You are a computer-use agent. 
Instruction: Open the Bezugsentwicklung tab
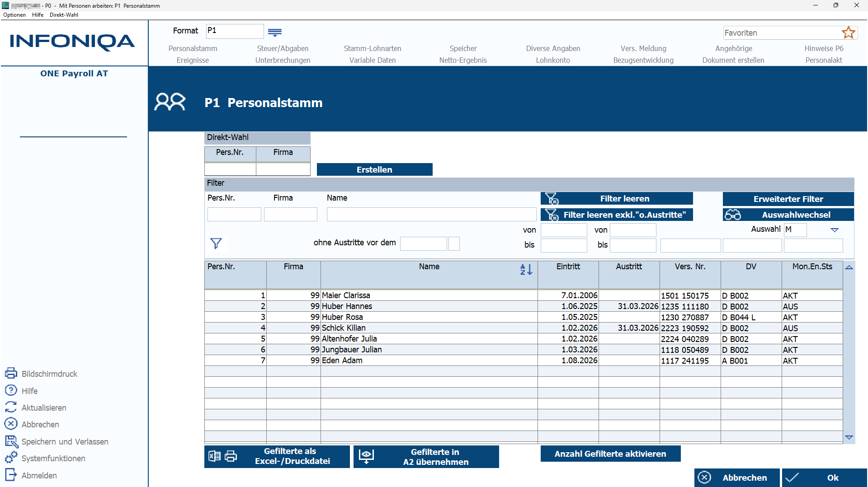643,60
